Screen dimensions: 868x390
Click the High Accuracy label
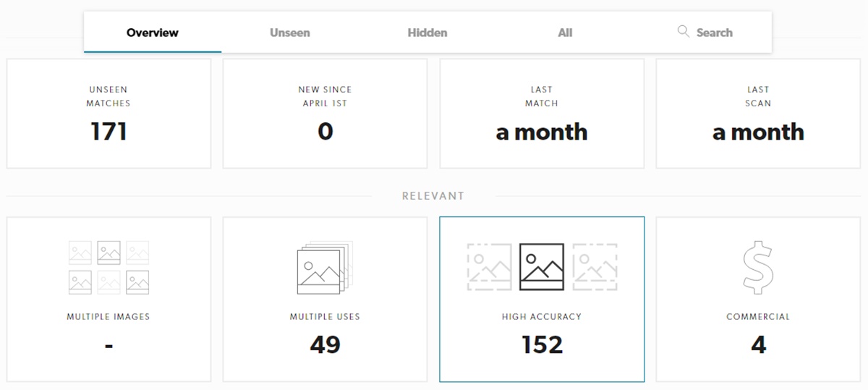point(542,316)
